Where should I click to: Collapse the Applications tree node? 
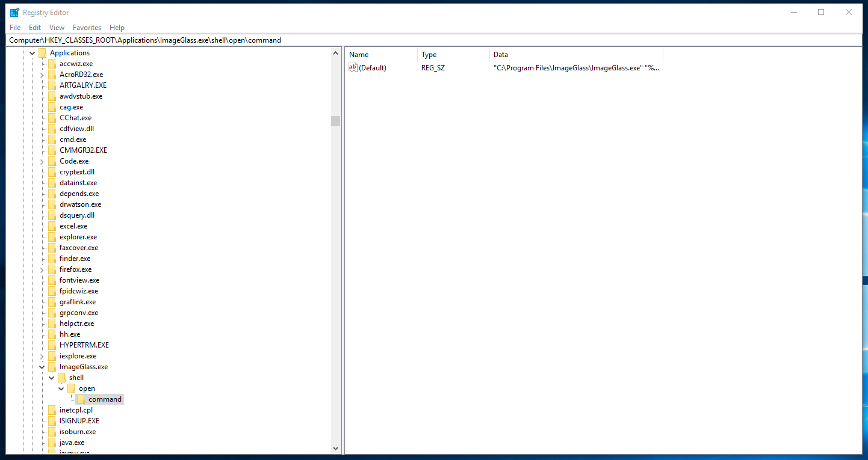32,52
